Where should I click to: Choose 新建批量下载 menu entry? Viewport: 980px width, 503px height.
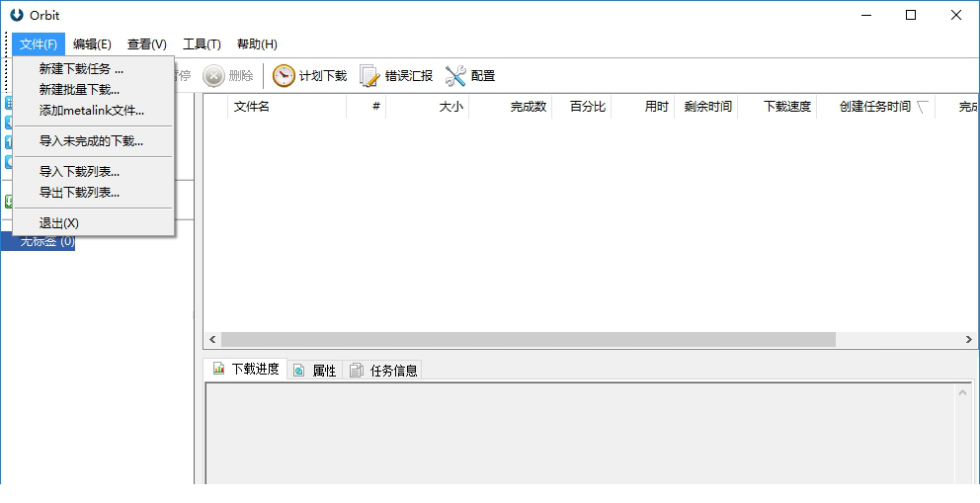(93, 90)
